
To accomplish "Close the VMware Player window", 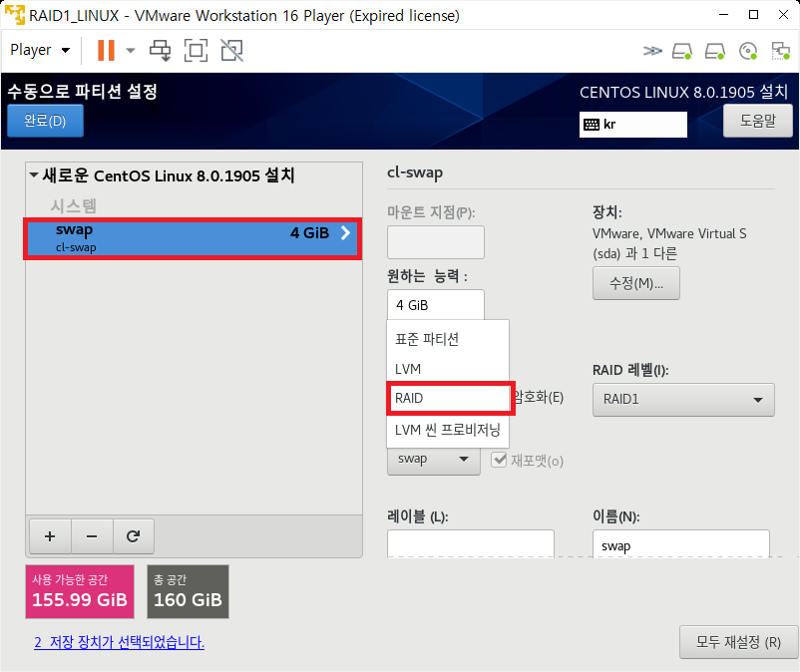I will (784, 15).
